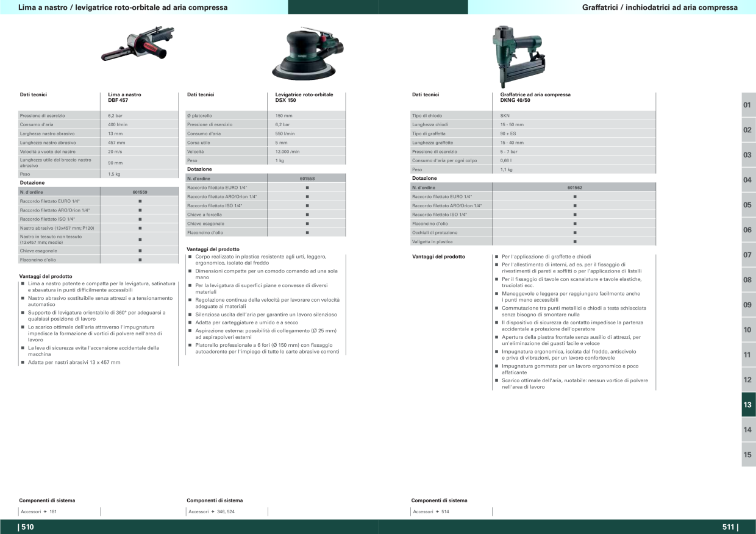Jump to chapter tab 09
This screenshot has width=756, height=534.
coord(749,305)
